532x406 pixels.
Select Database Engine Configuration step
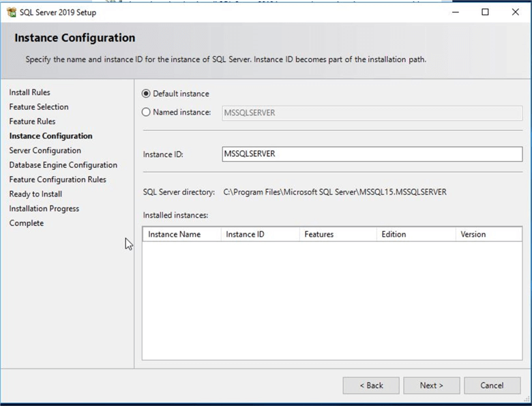(x=63, y=165)
